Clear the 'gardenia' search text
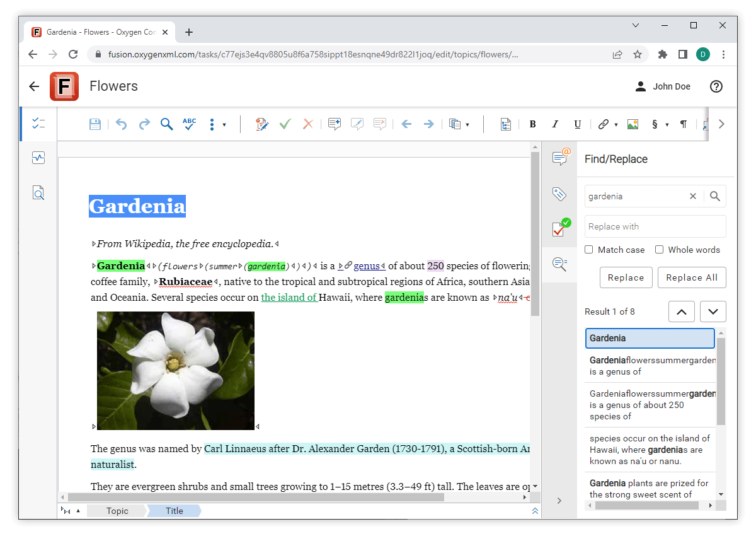The height and width of the screenshot is (536, 756). tap(693, 196)
